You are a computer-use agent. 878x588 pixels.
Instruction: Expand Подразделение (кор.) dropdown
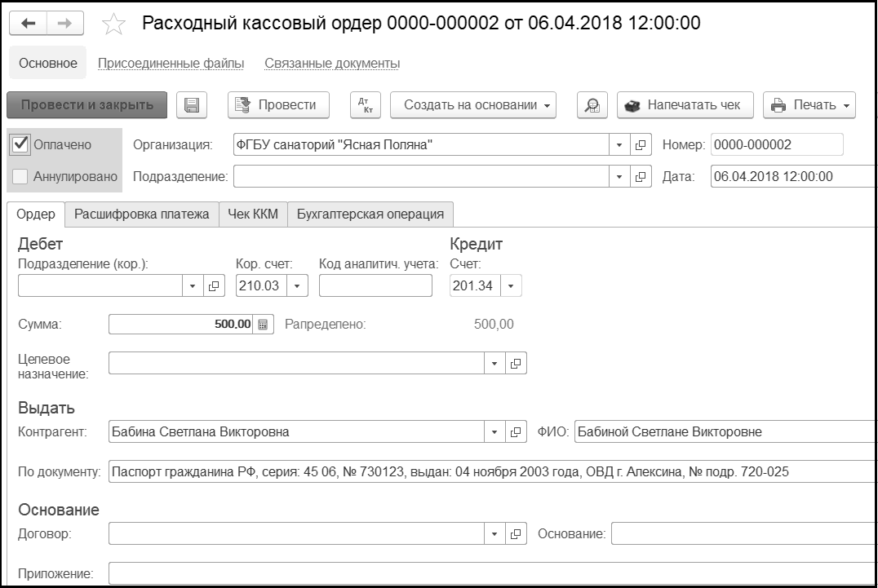(x=193, y=286)
